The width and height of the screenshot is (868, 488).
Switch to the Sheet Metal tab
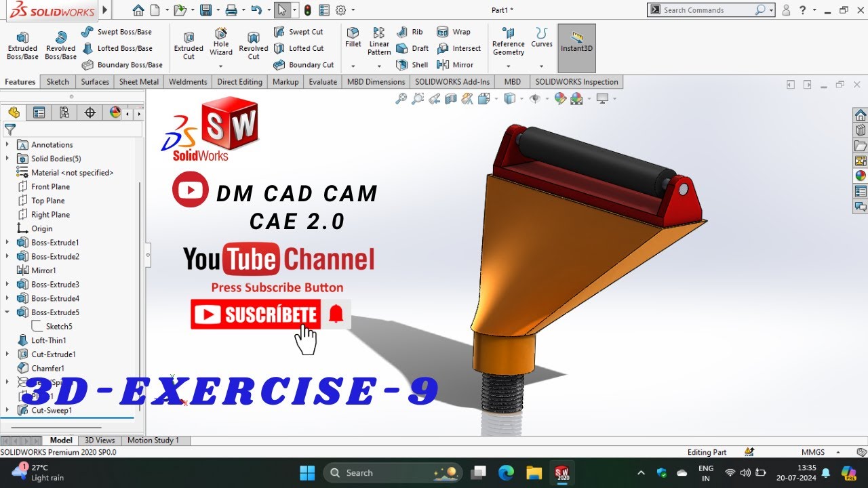[139, 82]
